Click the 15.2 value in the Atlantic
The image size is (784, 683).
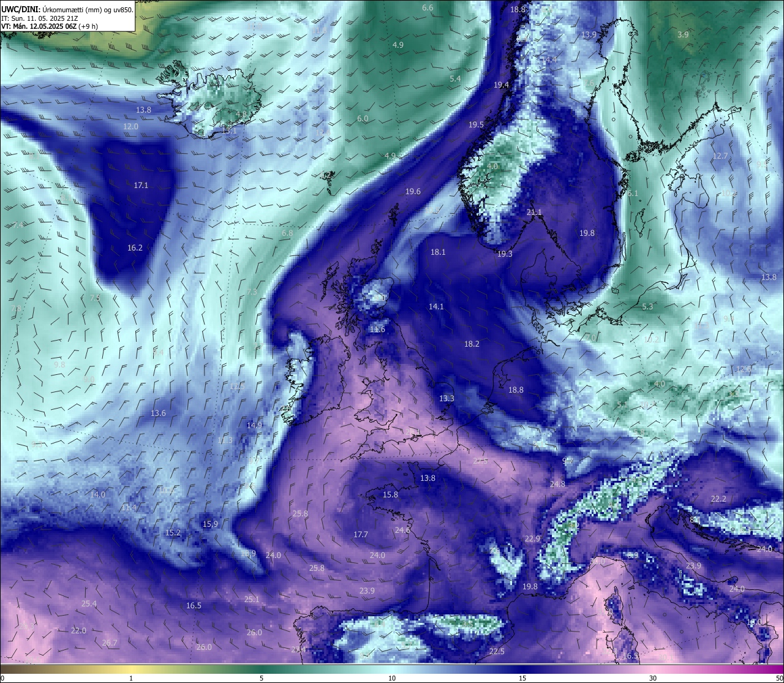(x=173, y=533)
